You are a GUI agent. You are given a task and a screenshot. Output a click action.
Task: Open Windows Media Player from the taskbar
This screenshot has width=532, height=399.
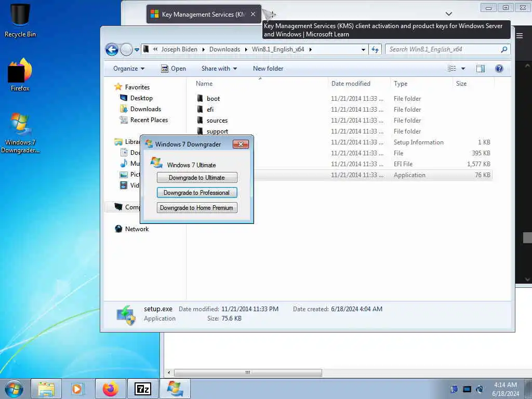(x=77, y=389)
